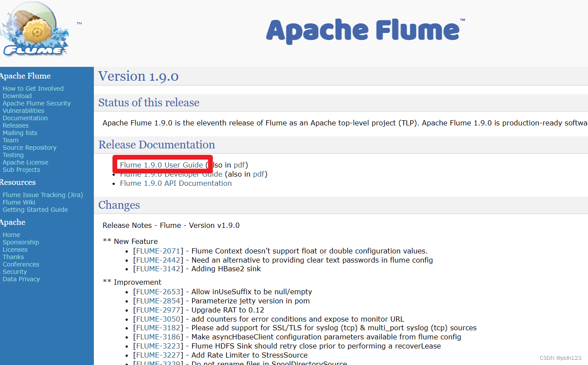Open Sponsorship sidebar link
This screenshot has height=365, width=588.
(x=21, y=242)
